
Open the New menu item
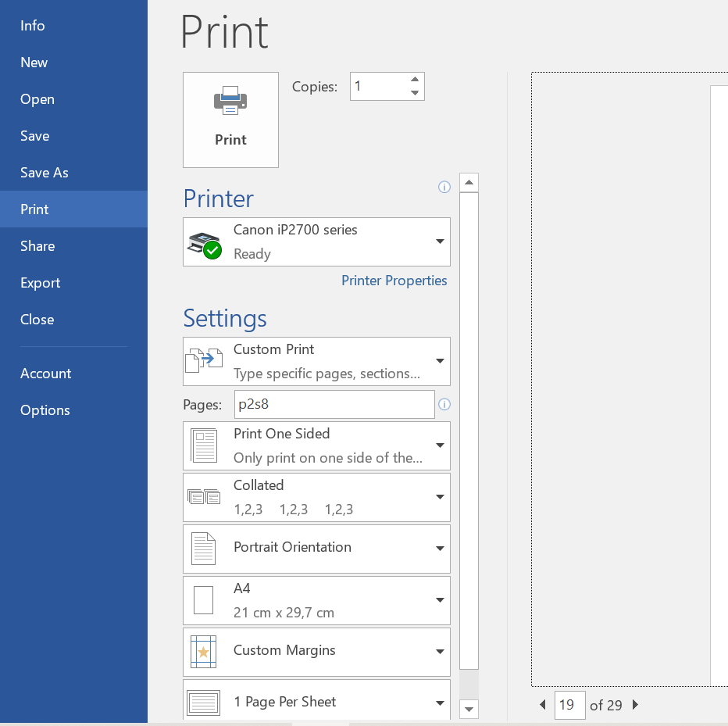pyautogui.click(x=74, y=63)
